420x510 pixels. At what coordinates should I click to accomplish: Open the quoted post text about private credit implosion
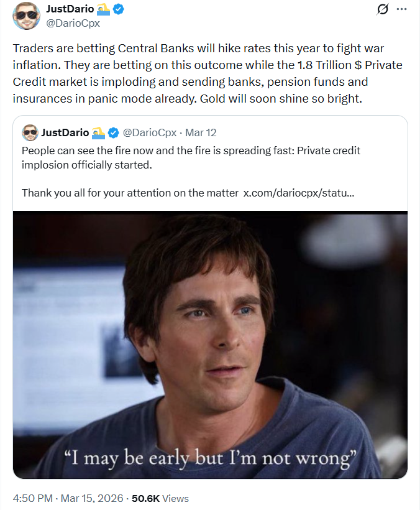[191, 158]
